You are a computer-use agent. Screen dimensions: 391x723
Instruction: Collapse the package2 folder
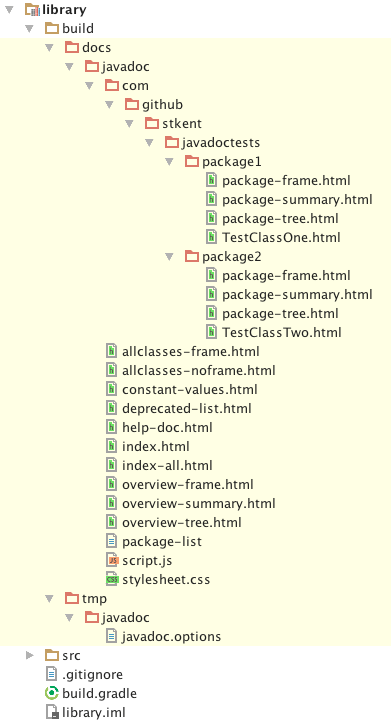pyautogui.click(x=169, y=256)
